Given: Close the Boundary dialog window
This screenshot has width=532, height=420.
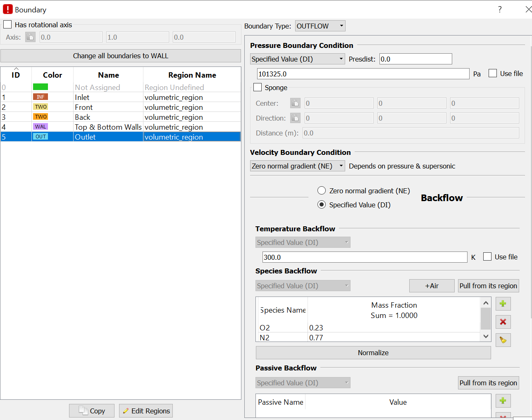Looking at the screenshot, I should pos(528,9).
